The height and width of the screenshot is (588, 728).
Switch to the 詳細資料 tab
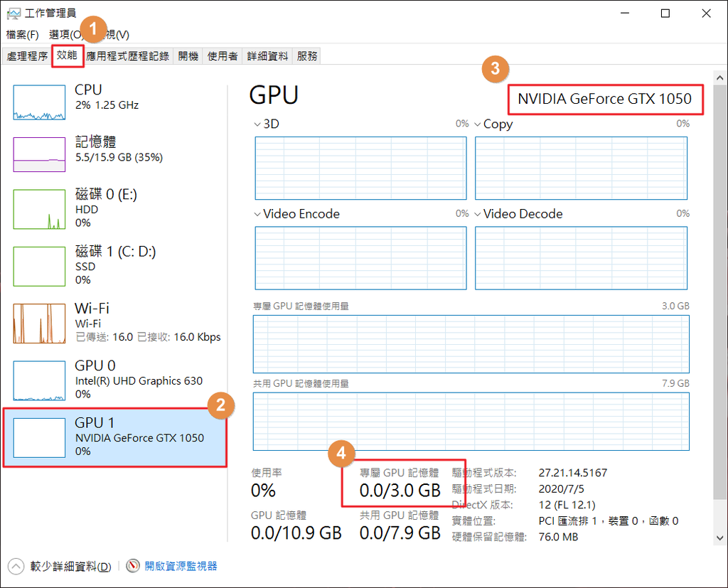click(x=267, y=56)
